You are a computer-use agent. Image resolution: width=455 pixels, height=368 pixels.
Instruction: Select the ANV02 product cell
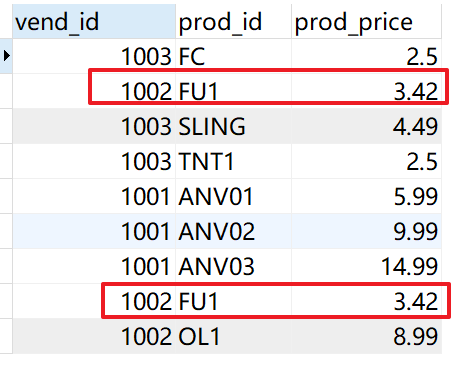[x=233, y=231]
